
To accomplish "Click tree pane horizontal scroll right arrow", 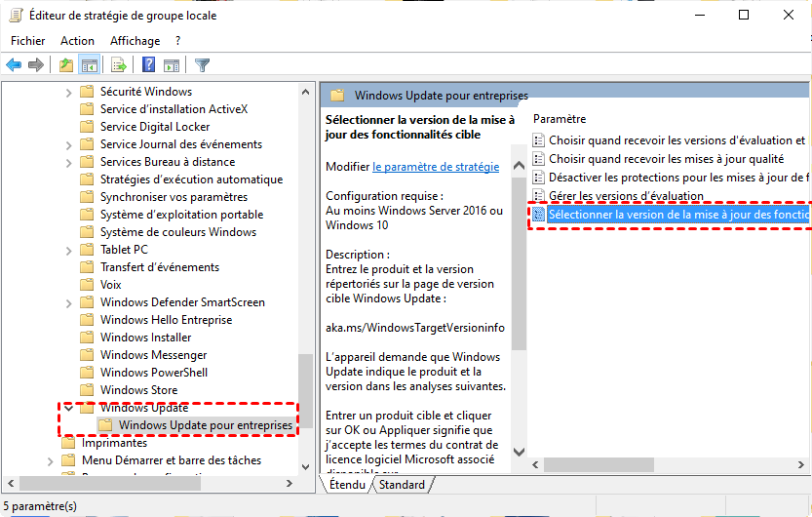I will pyautogui.click(x=290, y=483).
